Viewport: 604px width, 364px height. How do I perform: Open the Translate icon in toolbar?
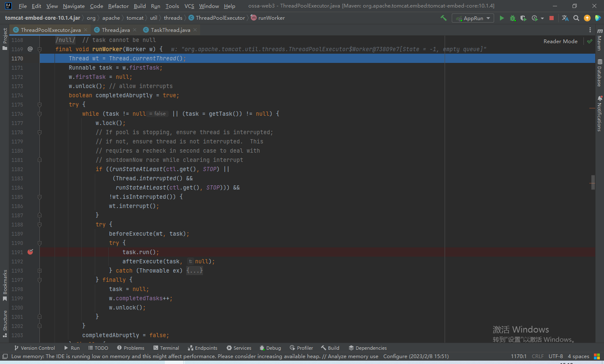coord(565,18)
